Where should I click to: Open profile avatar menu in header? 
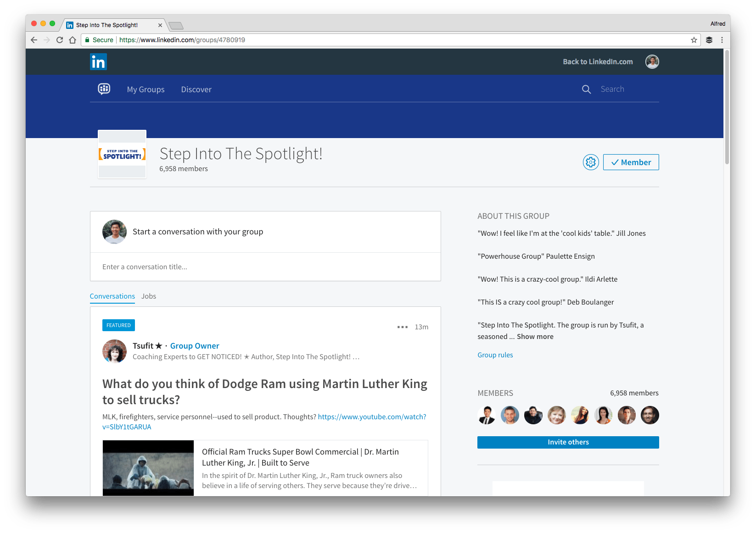point(652,61)
